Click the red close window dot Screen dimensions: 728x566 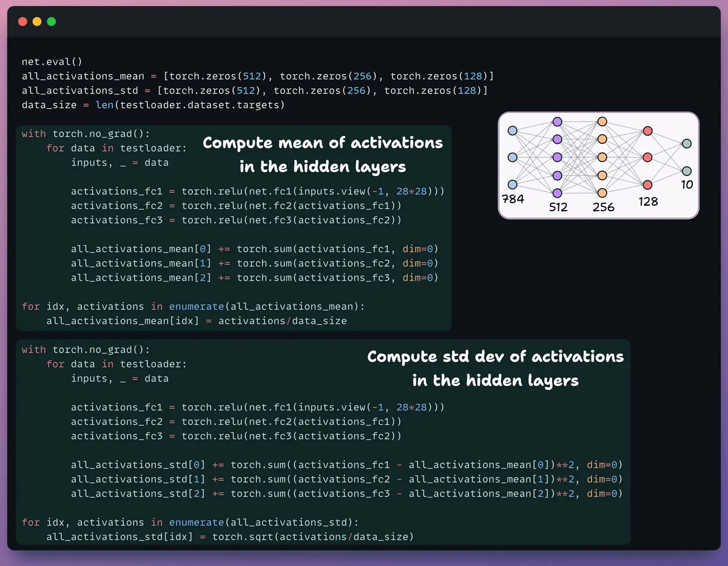click(x=22, y=21)
